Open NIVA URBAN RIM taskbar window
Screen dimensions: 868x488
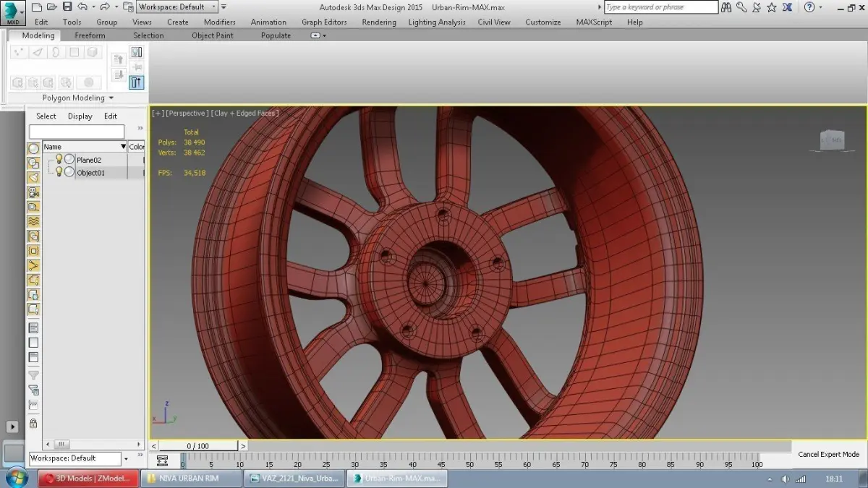191,479
